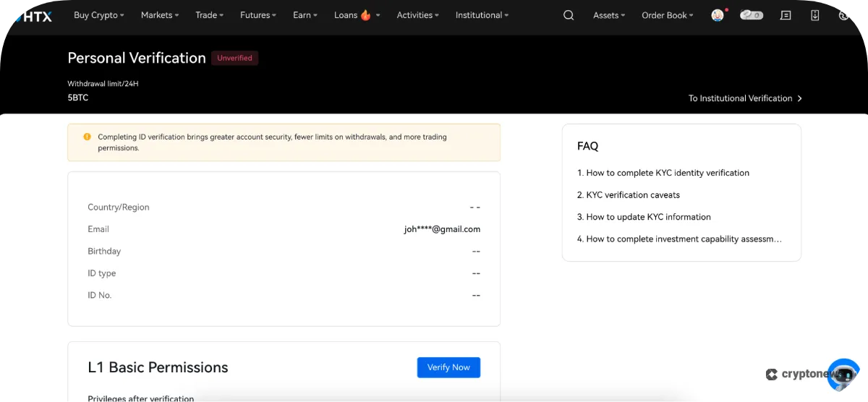This screenshot has height=402, width=868.
Task: Open the language globe icon
Action: (843, 15)
